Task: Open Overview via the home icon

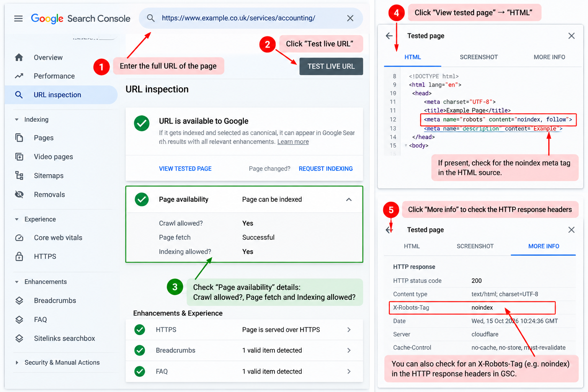Action: (19, 57)
